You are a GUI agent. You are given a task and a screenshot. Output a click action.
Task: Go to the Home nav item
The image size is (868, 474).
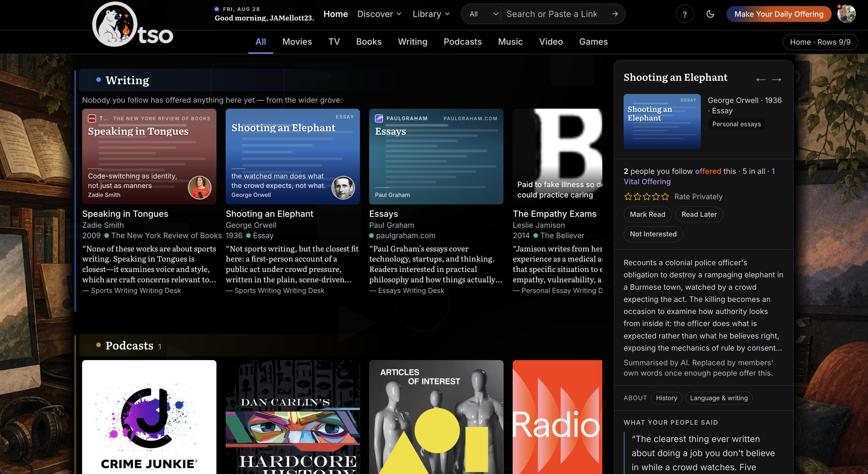336,14
